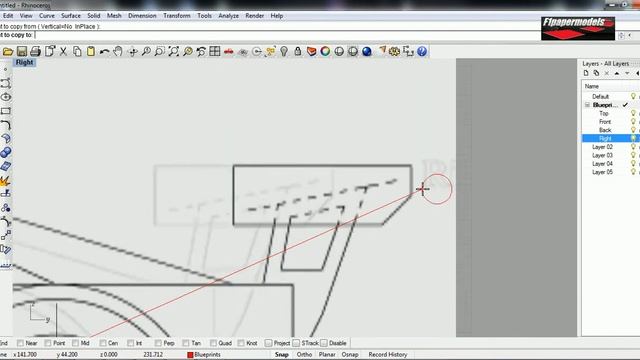Image resolution: width=640 pixels, height=360 pixels.
Task: Open the Surface menu
Action: click(x=71, y=16)
